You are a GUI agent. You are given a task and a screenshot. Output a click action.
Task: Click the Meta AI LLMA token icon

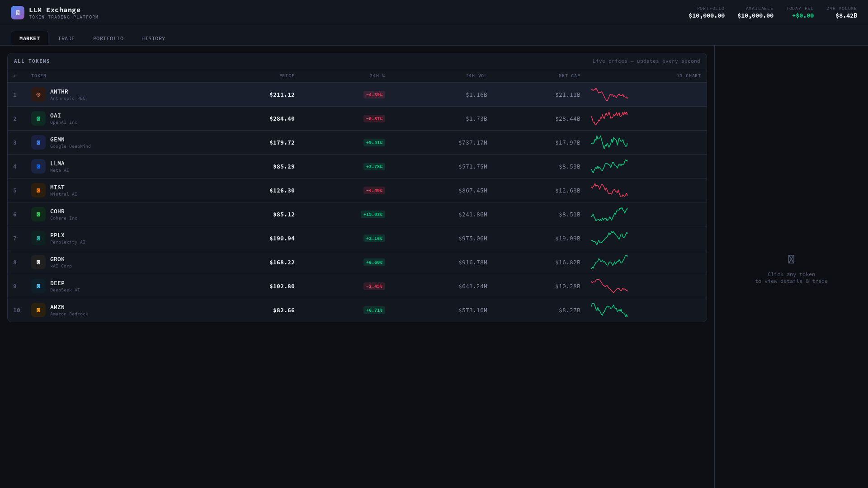(38, 166)
